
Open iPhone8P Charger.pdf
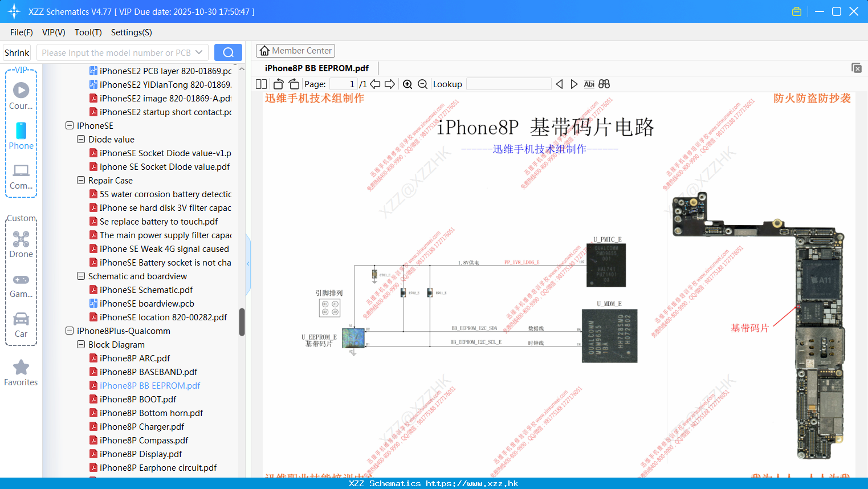(136, 426)
